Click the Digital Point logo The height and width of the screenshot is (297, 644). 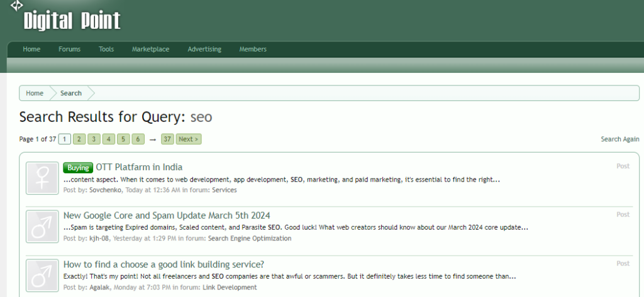click(71, 20)
